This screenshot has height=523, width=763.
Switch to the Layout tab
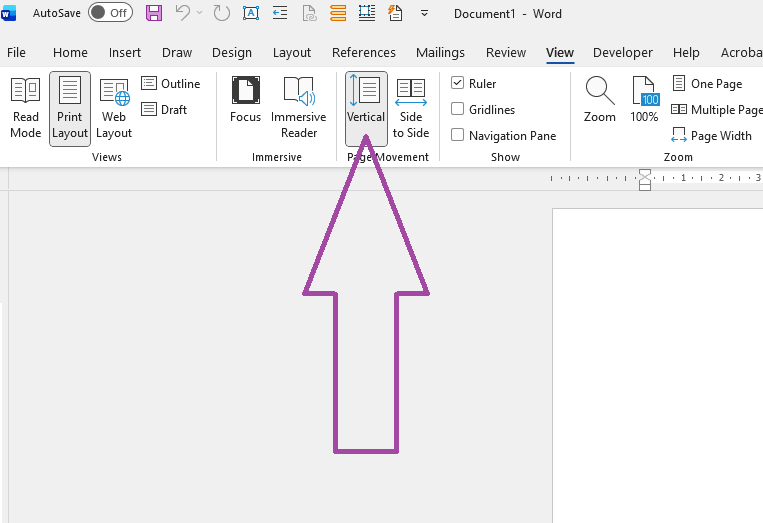pos(291,53)
